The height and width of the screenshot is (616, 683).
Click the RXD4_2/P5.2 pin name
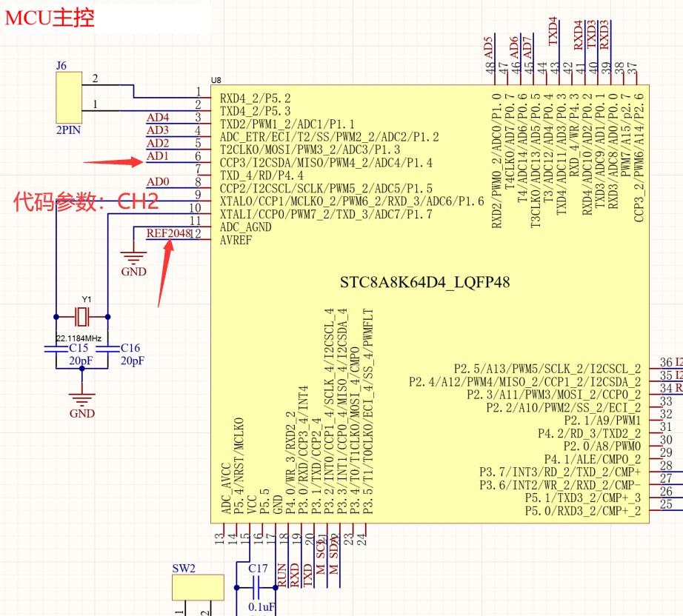coord(256,98)
